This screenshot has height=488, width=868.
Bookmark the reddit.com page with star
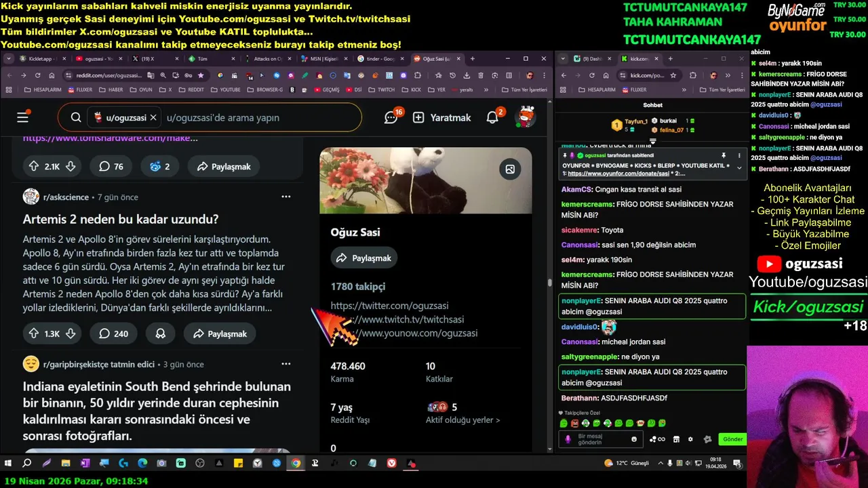point(201,75)
